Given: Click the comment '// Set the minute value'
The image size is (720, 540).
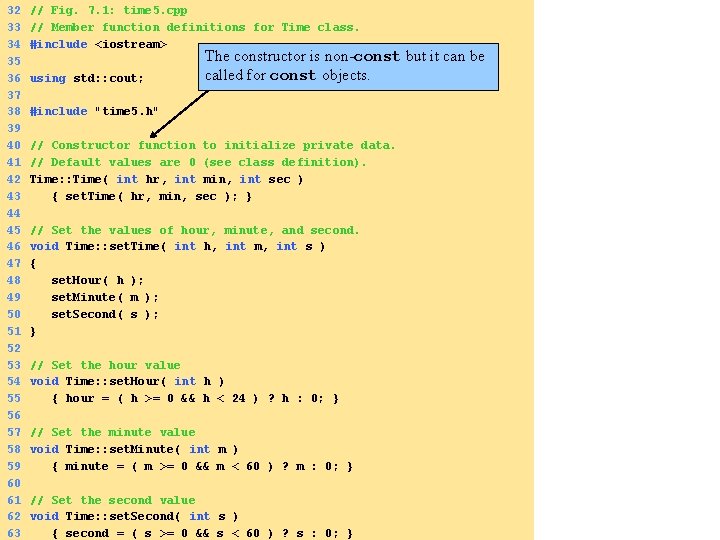Looking at the screenshot, I should pyautogui.click(x=112, y=433).
